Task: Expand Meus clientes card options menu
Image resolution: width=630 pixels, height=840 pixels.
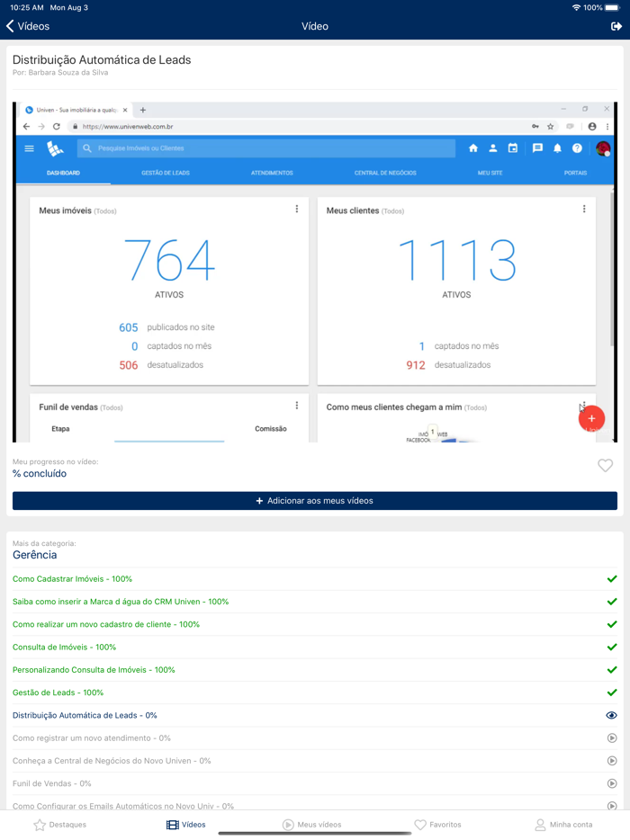Action: (584, 210)
